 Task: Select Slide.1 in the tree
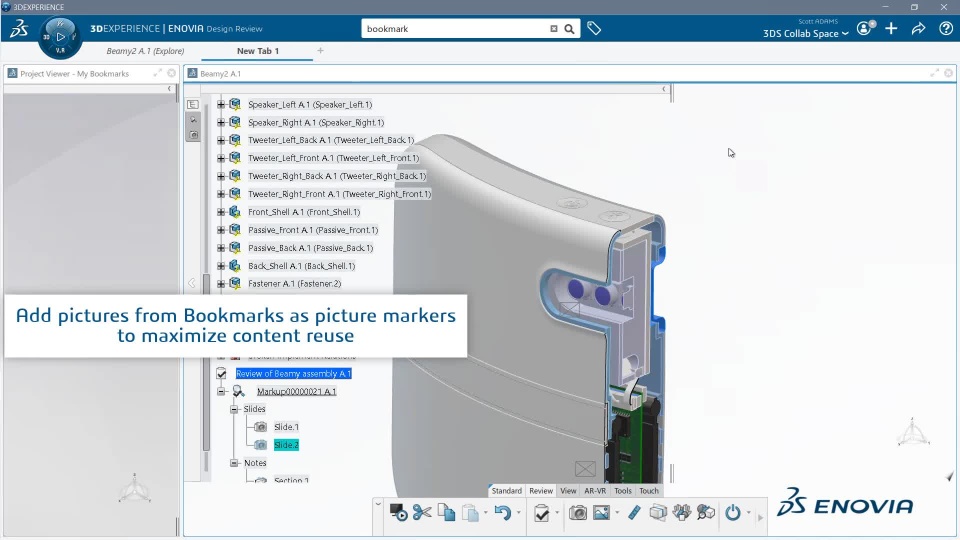(287, 427)
